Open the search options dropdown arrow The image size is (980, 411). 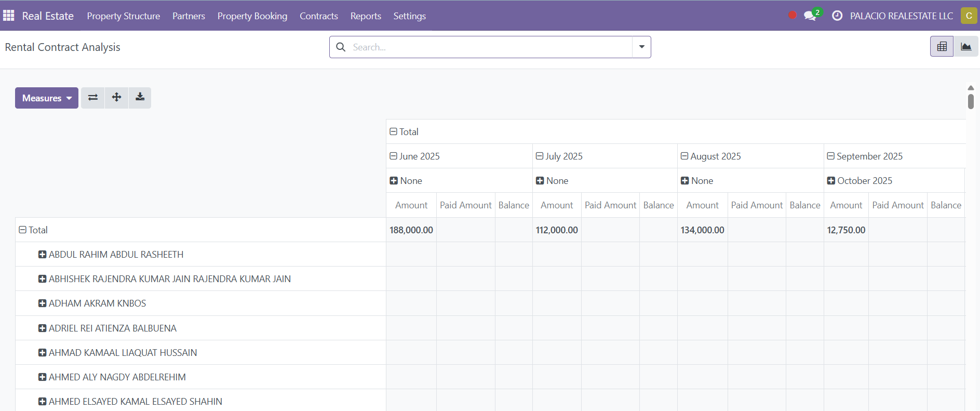pyautogui.click(x=642, y=47)
